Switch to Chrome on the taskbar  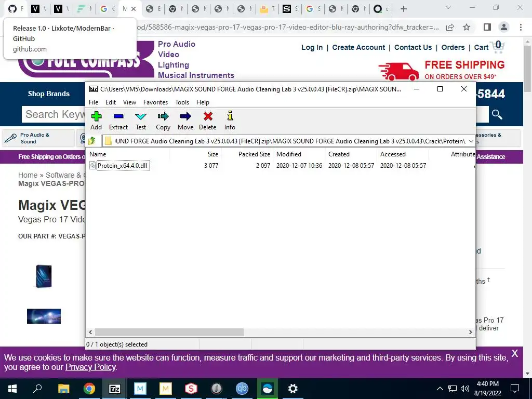pyautogui.click(x=89, y=389)
